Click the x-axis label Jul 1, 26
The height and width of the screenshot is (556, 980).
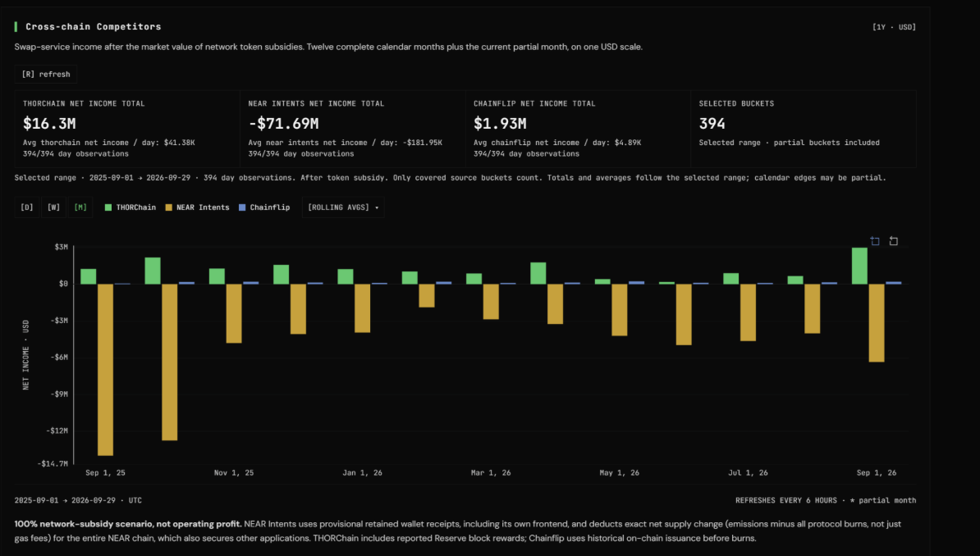coord(748,473)
